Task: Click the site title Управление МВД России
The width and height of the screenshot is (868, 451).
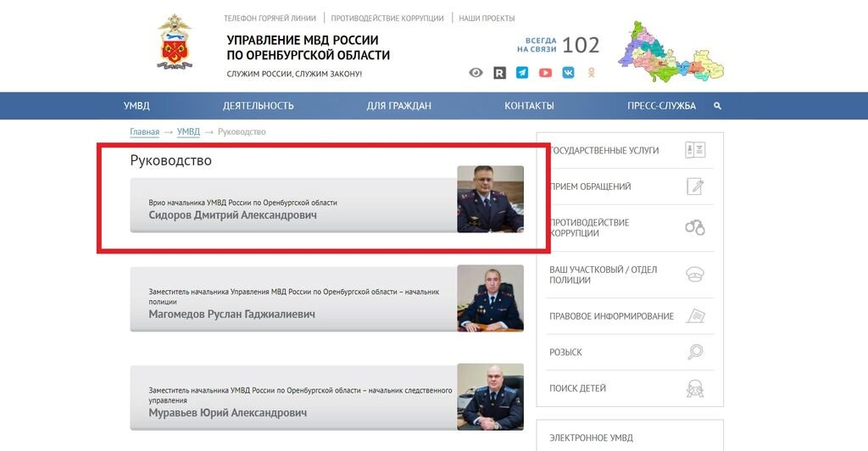Action: click(309, 47)
